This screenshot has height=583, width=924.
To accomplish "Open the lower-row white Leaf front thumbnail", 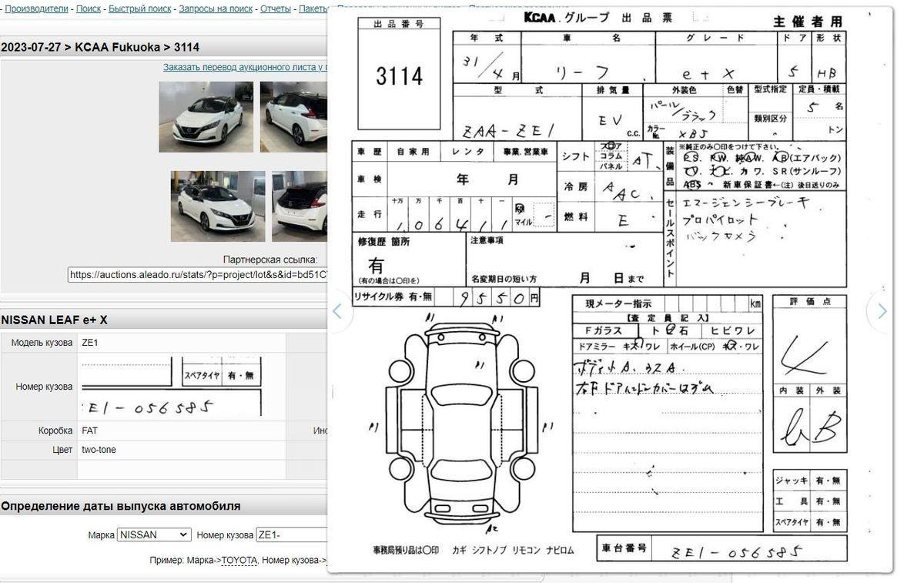I will tap(218, 206).
